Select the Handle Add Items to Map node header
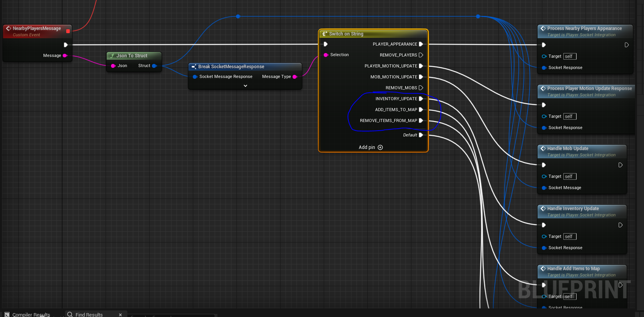644x317 pixels. point(582,271)
